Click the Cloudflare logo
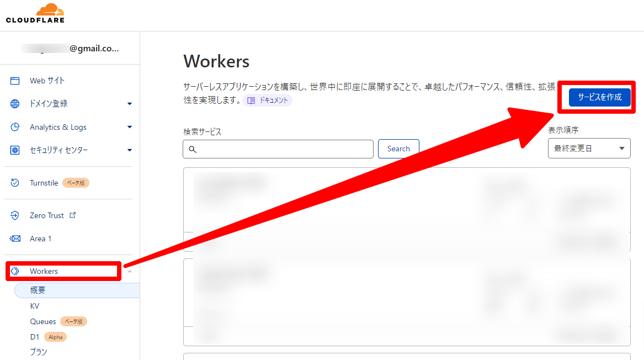The width and height of the screenshot is (644, 360). [x=35, y=13]
